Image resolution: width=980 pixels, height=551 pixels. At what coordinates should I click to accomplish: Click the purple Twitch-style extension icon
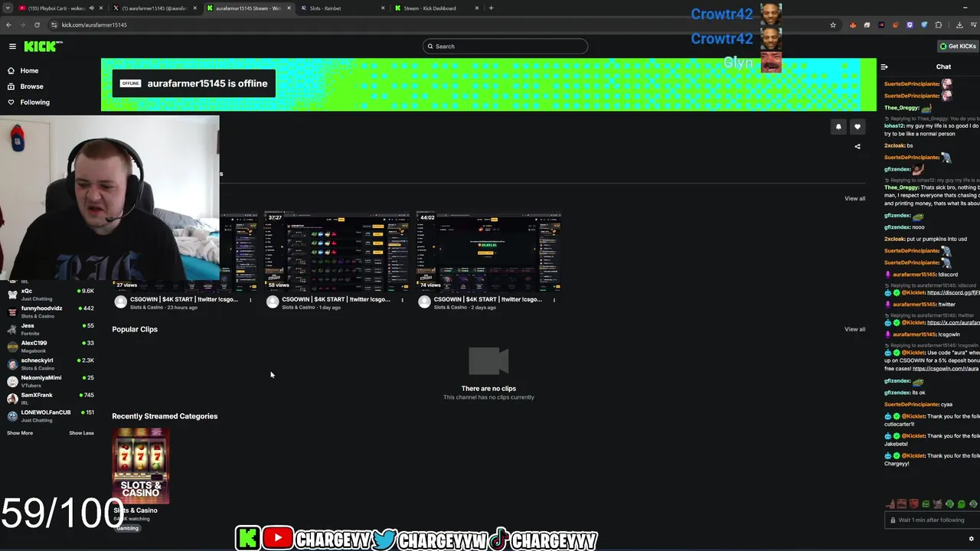[x=910, y=24]
